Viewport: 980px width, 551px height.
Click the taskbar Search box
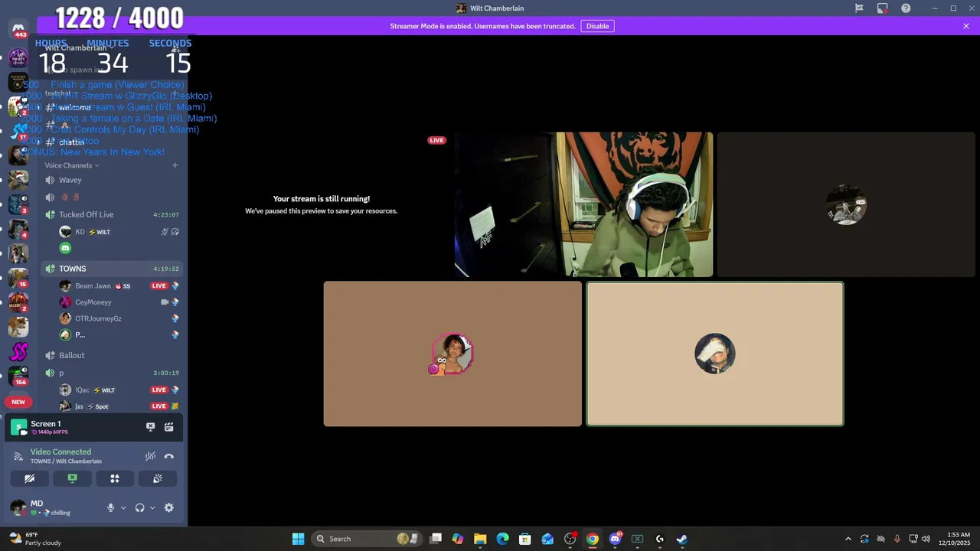[367, 539]
